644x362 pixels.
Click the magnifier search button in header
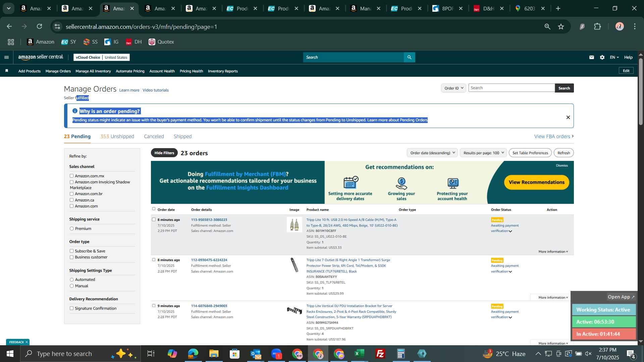pyautogui.click(x=409, y=57)
